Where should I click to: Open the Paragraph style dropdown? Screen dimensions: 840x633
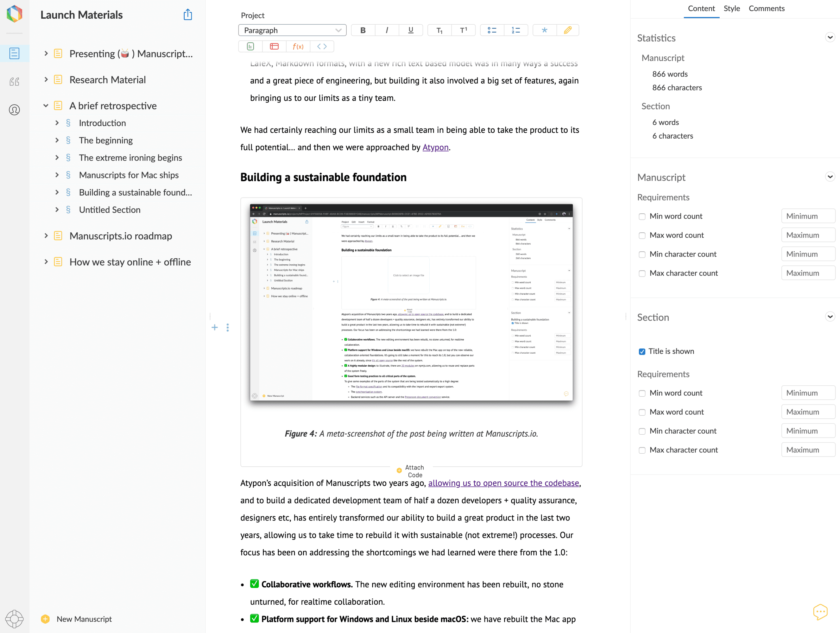(292, 30)
